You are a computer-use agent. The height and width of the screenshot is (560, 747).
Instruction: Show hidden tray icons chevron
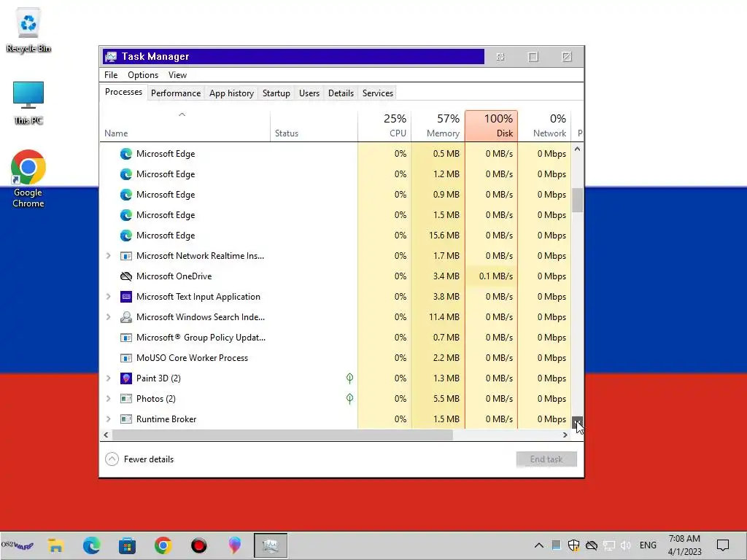(539, 545)
